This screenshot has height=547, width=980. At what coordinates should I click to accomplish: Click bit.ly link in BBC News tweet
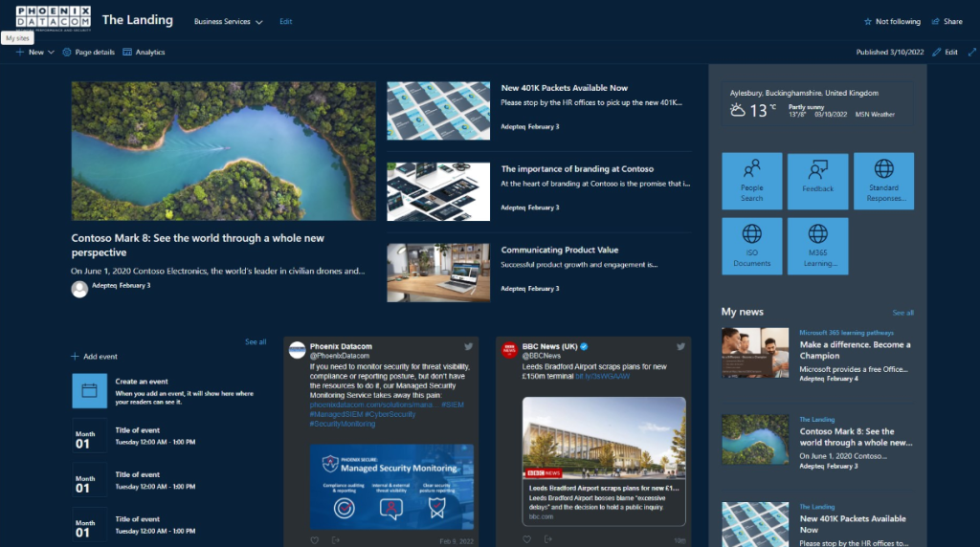[x=603, y=377]
